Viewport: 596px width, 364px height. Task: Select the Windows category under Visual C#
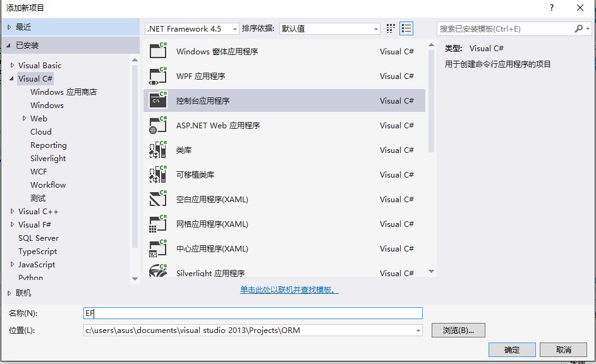pyautogui.click(x=47, y=106)
